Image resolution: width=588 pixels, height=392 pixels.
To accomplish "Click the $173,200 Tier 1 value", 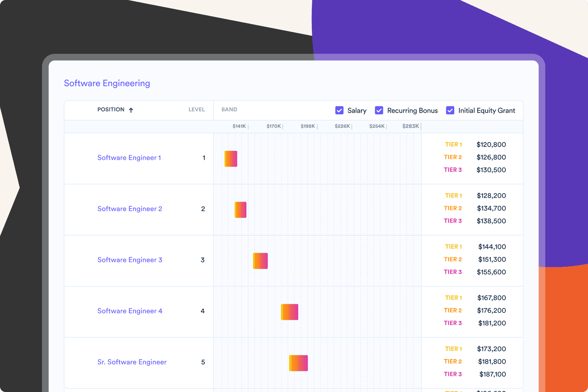I will (491, 349).
